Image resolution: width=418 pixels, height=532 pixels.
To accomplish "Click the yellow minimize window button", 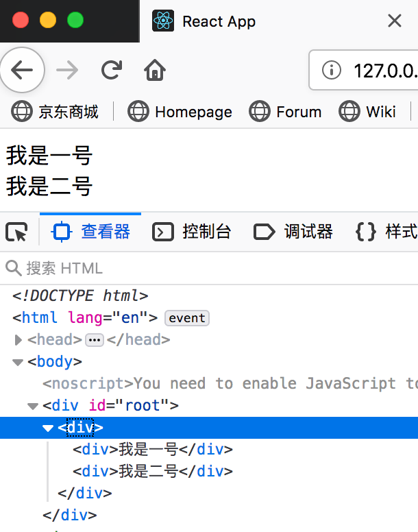I will 48,20.
